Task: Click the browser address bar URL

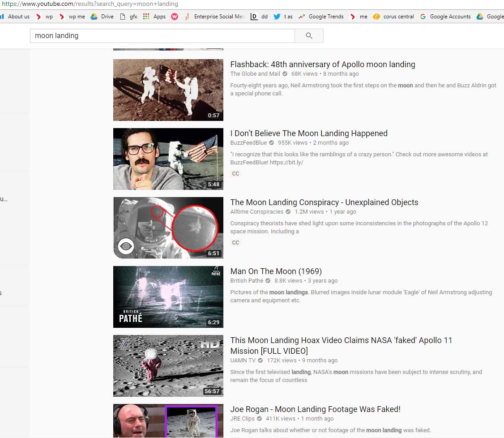Action: click(x=90, y=4)
